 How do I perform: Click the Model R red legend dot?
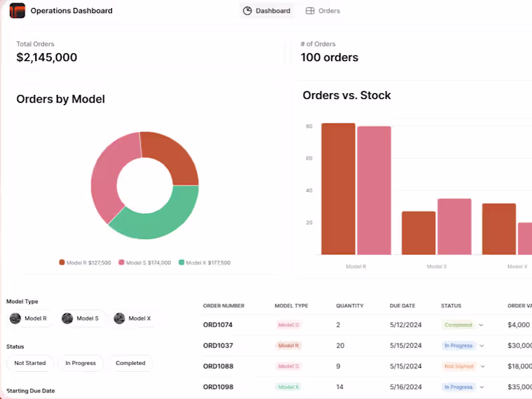(63, 263)
